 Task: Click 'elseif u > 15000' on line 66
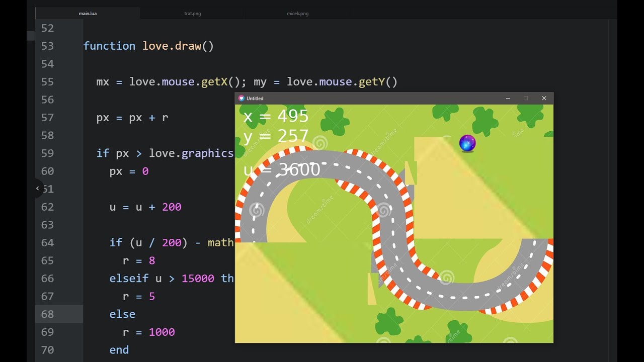point(162,279)
